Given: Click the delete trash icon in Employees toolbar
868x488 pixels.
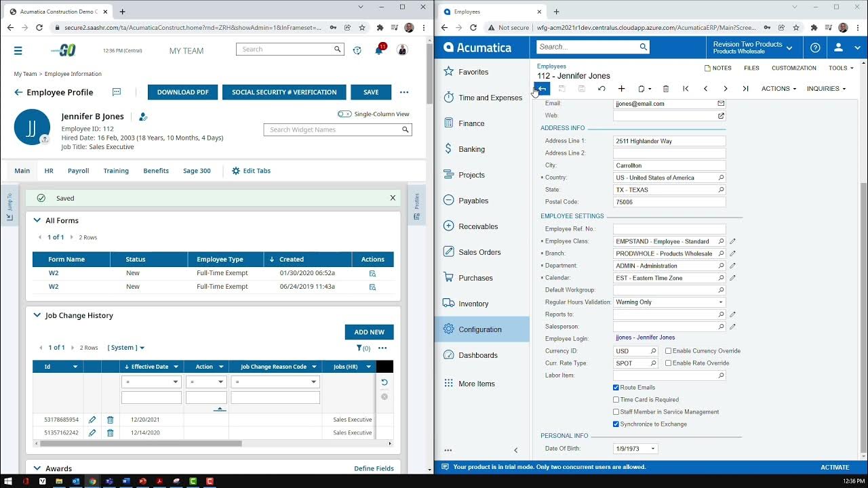Looking at the screenshot, I should coord(665,89).
